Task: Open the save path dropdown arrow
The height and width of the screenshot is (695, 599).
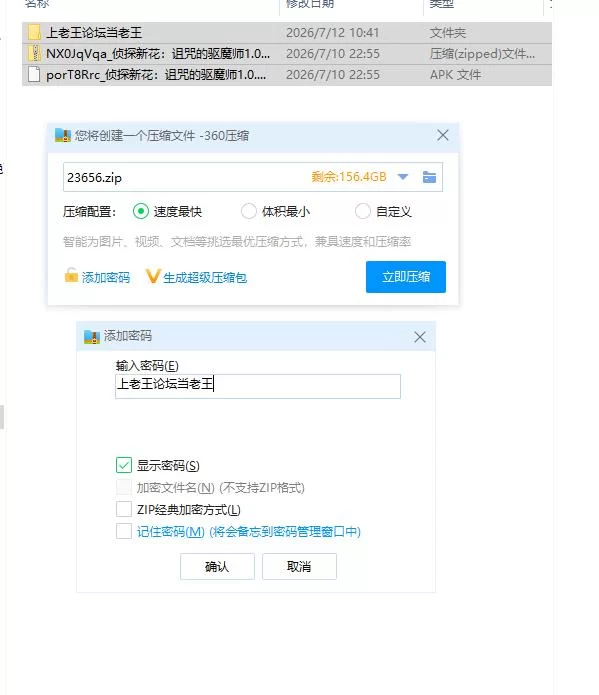Action: [x=403, y=177]
